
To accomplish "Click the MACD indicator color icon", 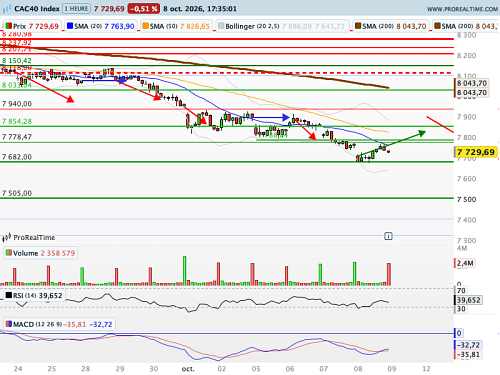I will 9,324.
